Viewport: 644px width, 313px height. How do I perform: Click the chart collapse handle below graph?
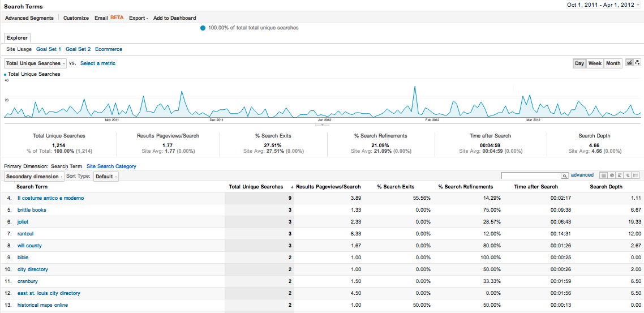point(322,125)
